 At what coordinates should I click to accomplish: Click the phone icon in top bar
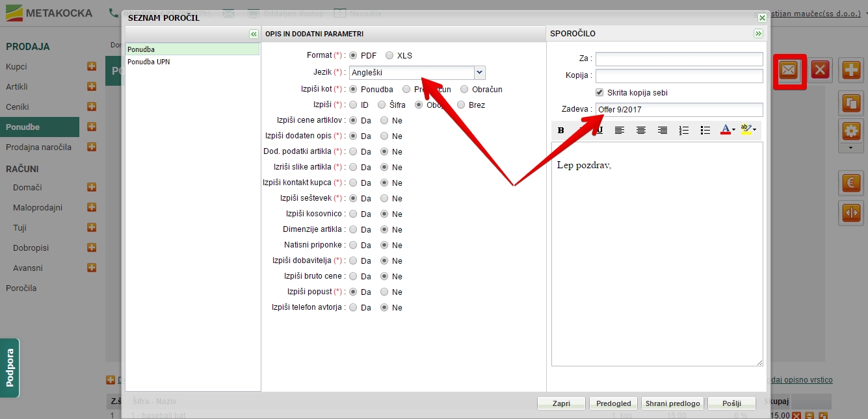(114, 12)
